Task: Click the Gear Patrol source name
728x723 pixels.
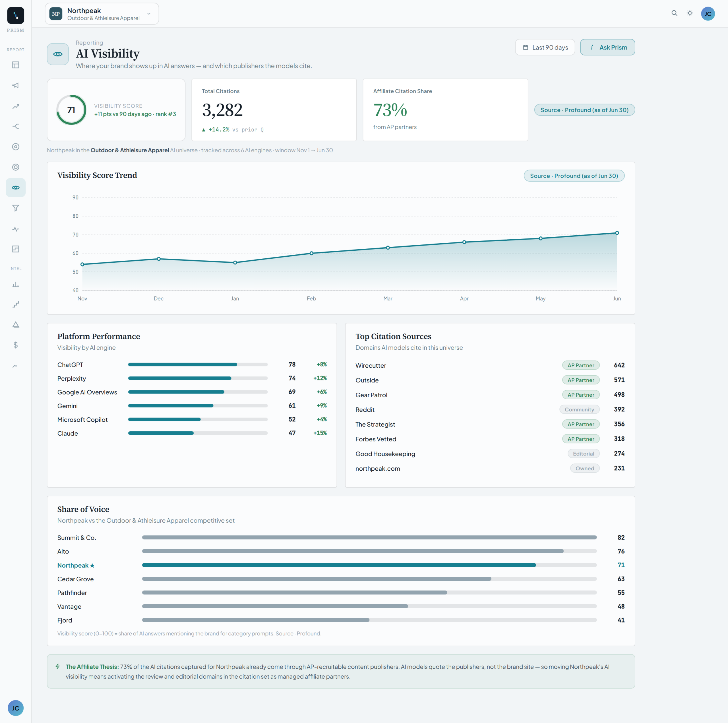Action: coord(371,395)
